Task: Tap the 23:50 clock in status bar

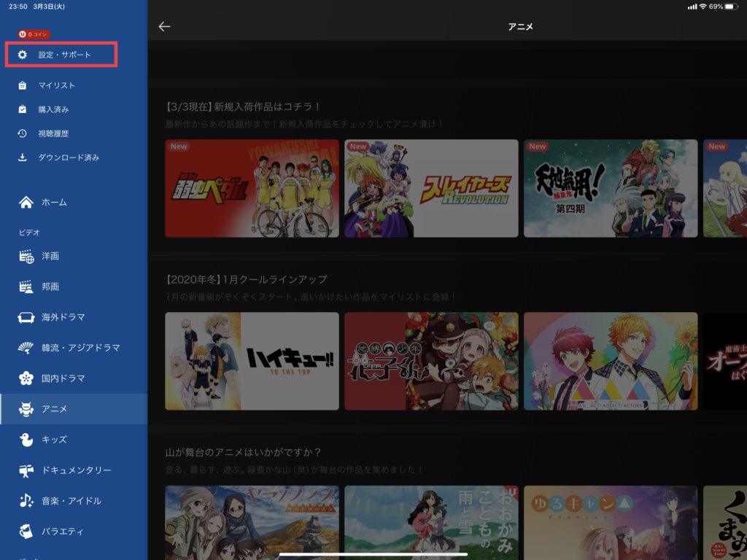Action: click(x=18, y=7)
